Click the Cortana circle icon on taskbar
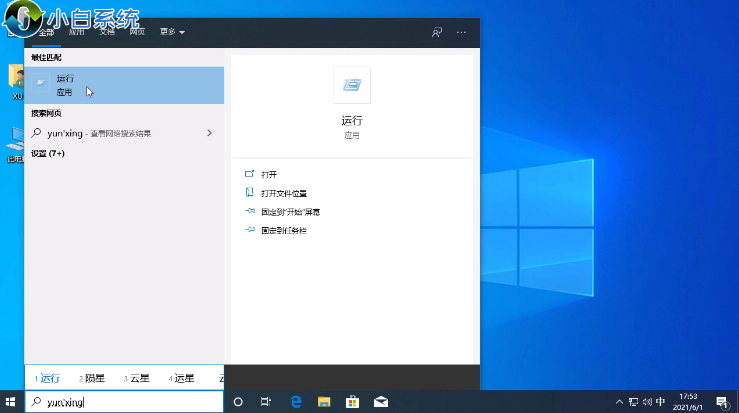The image size is (739, 413). tap(238, 401)
